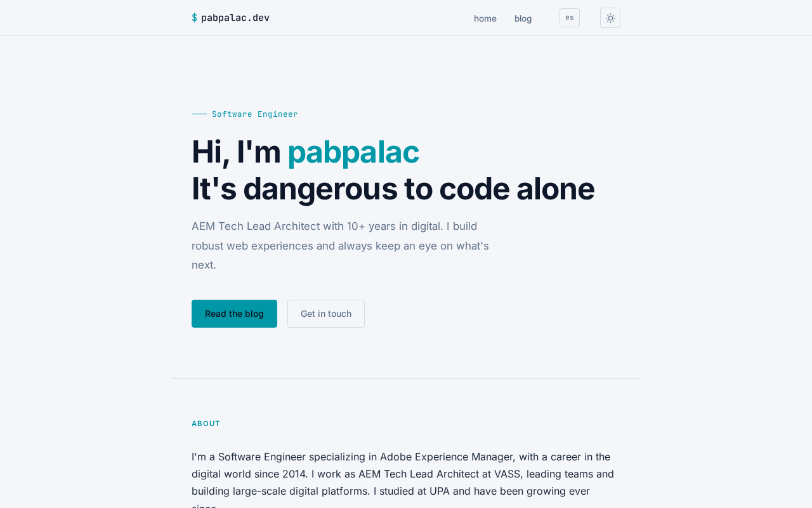The image size is (812, 508).
Task: Click the It's dangerous to code alone heading
Action: point(393,189)
